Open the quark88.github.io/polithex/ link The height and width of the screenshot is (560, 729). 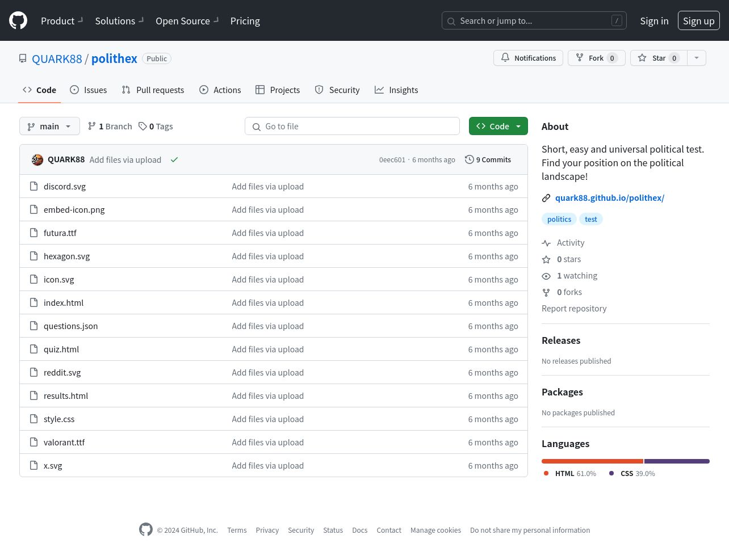point(610,198)
